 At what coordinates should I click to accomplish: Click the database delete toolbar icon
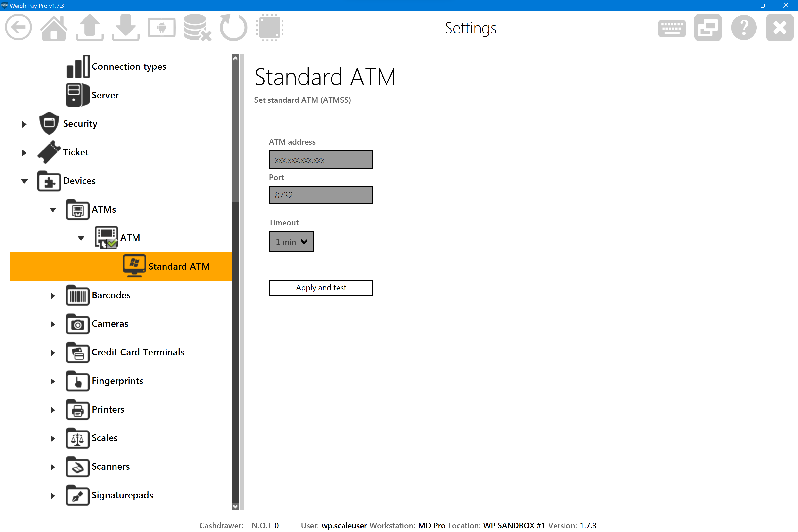pos(197,28)
